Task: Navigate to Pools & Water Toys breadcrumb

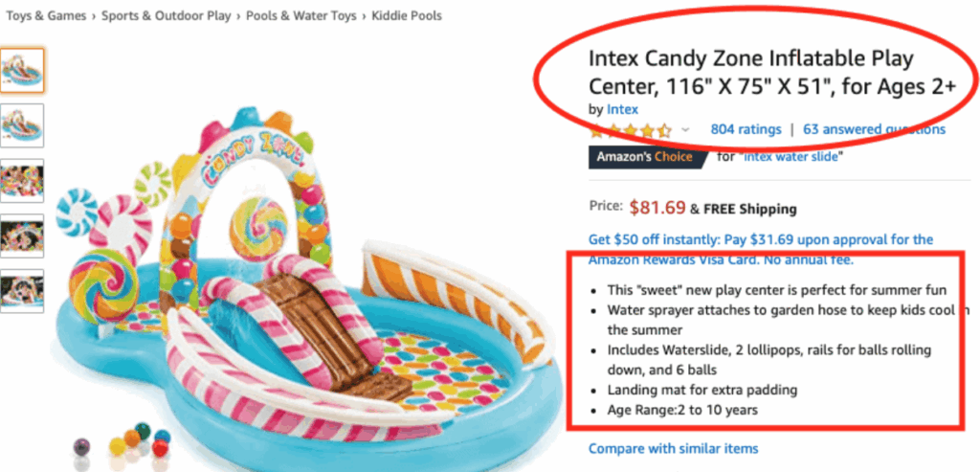Action: click(x=301, y=16)
